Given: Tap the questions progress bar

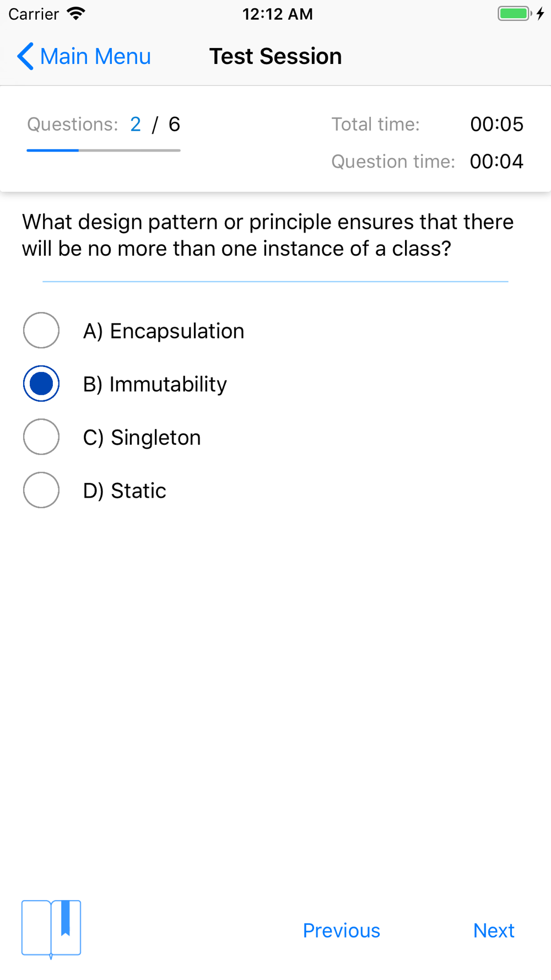Looking at the screenshot, I should pyautogui.click(x=104, y=150).
